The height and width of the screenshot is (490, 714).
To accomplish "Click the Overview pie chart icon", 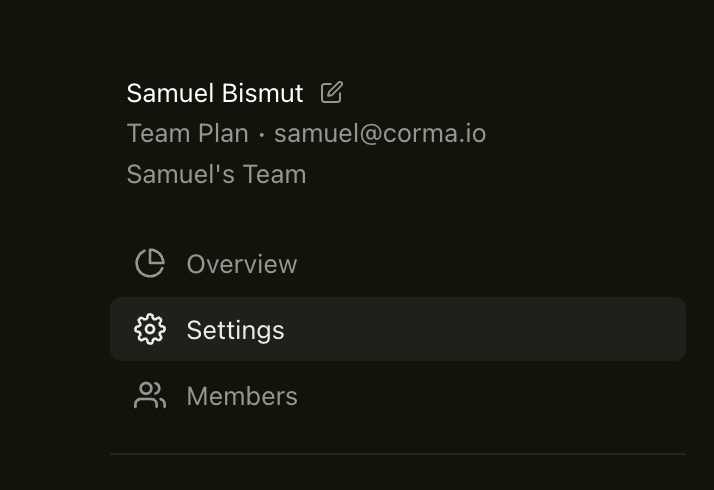I will point(150,263).
